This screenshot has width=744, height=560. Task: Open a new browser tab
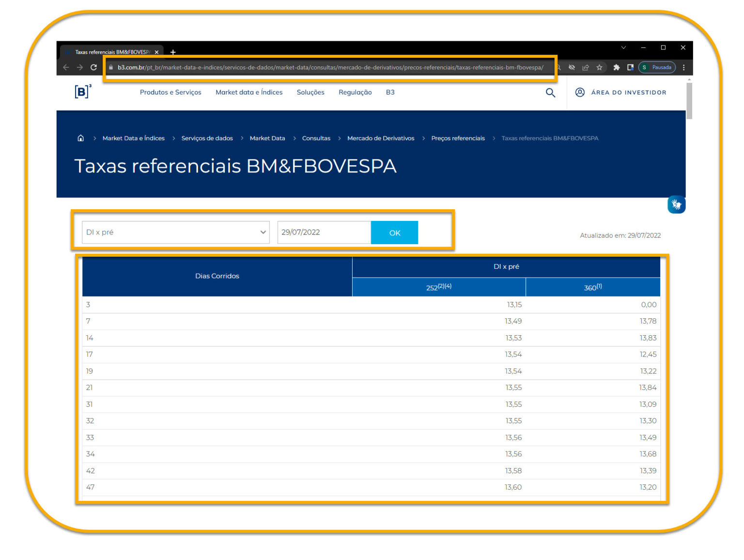(x=173, y=52)
